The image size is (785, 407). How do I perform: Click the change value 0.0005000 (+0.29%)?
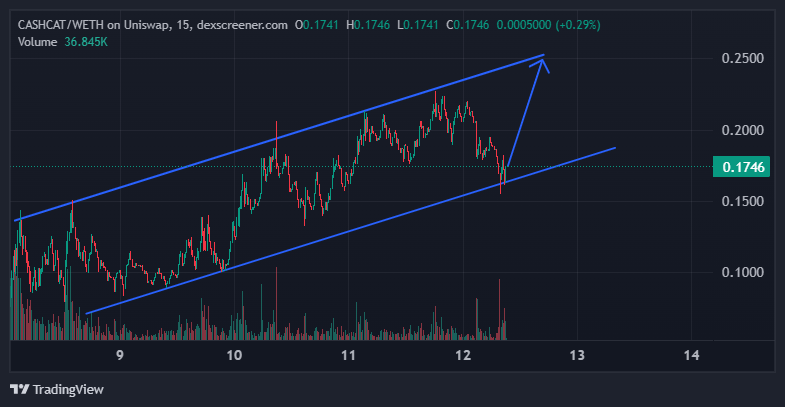[x=548, y=25]
